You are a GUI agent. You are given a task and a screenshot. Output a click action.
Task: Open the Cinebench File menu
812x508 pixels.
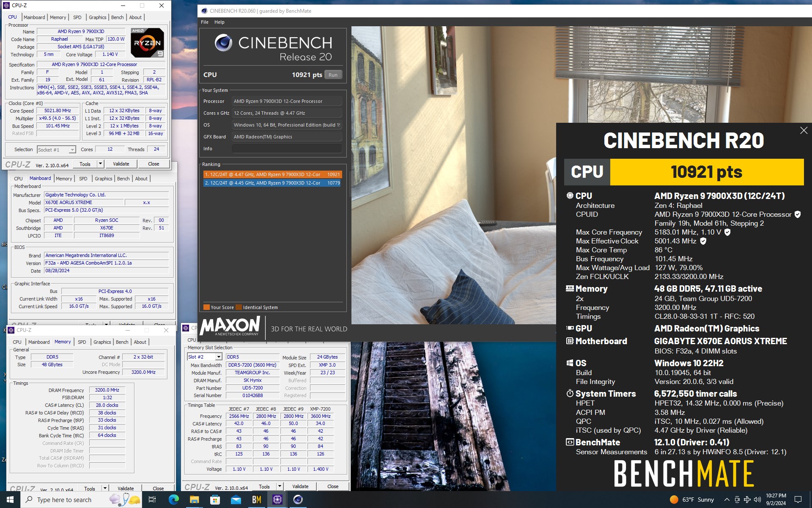pos(205,22)
